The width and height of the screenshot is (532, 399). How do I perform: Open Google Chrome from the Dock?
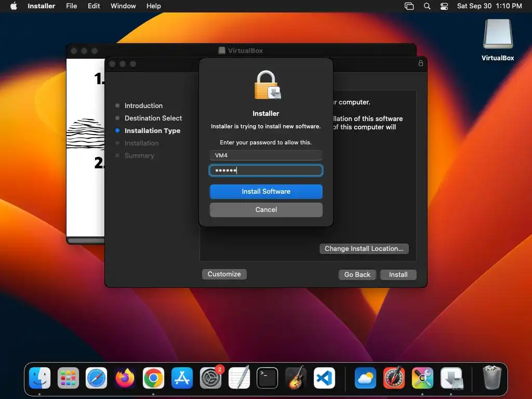coord(153,378)
